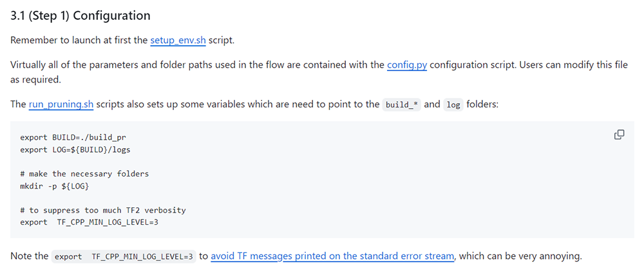Click the text Remember to launch at first

tap(79, 41)
